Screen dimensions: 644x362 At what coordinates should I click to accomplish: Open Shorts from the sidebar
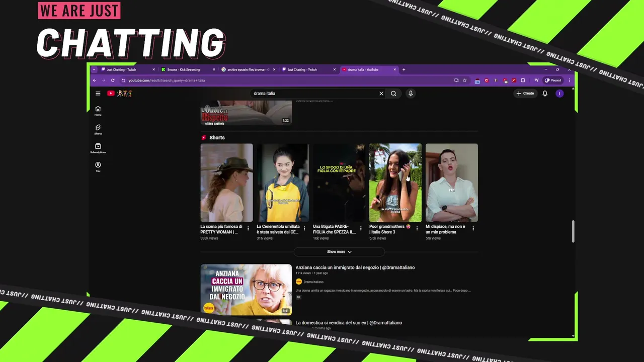[98, 130]
